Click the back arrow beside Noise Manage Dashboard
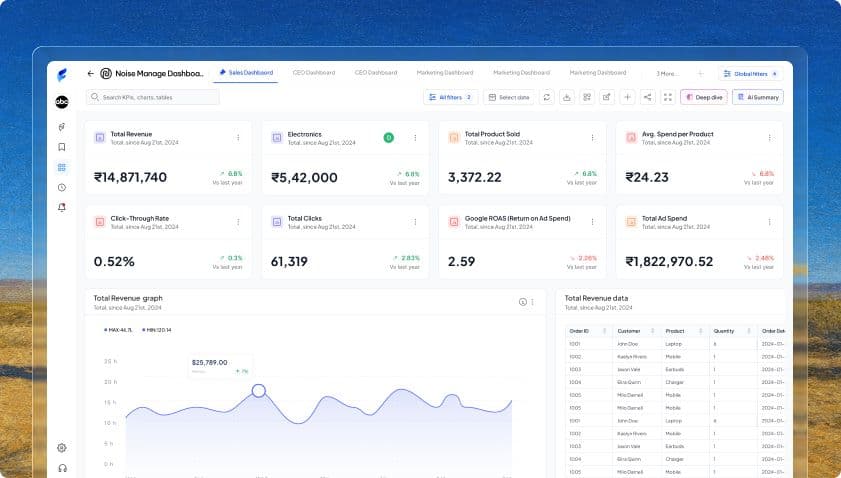The image size is (841, 478). click(90, 73)
